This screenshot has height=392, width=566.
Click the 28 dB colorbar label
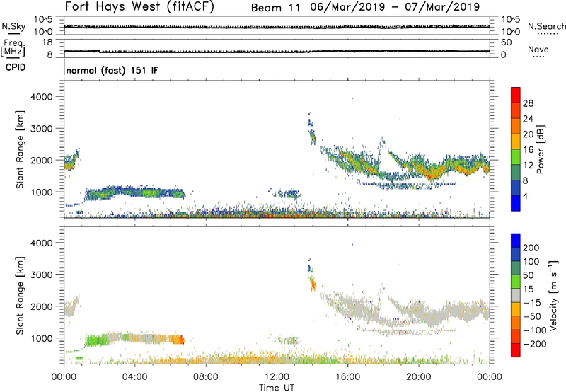point(528,103)
